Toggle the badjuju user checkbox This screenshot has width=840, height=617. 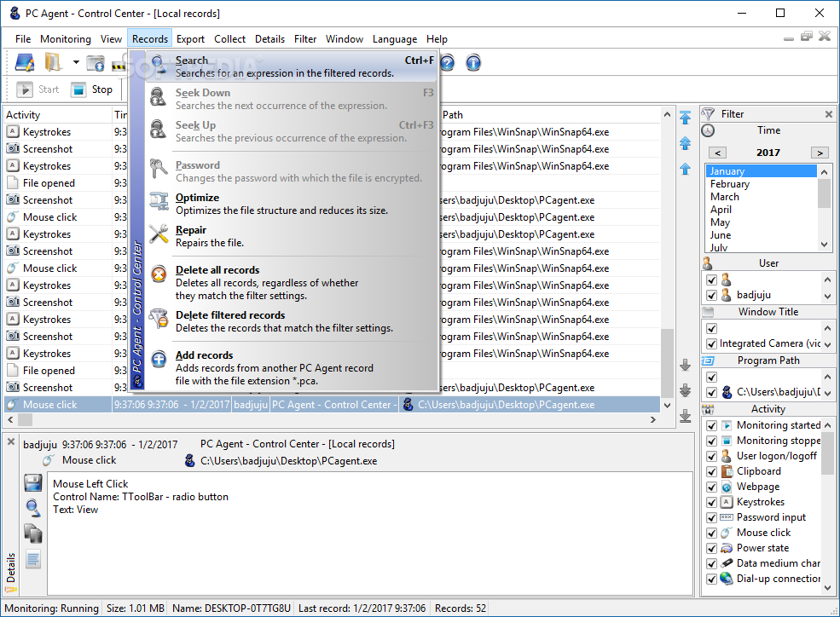click(x=711, y=296)
